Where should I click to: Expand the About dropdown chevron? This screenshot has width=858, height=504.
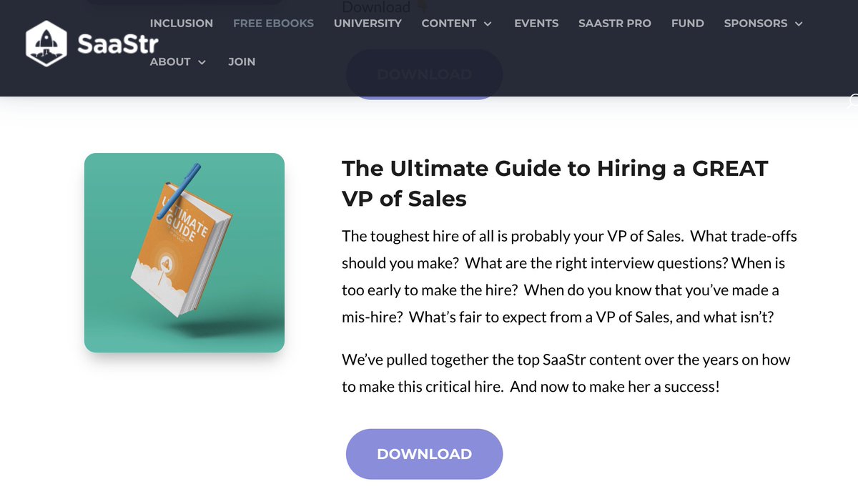coord(202,62)
